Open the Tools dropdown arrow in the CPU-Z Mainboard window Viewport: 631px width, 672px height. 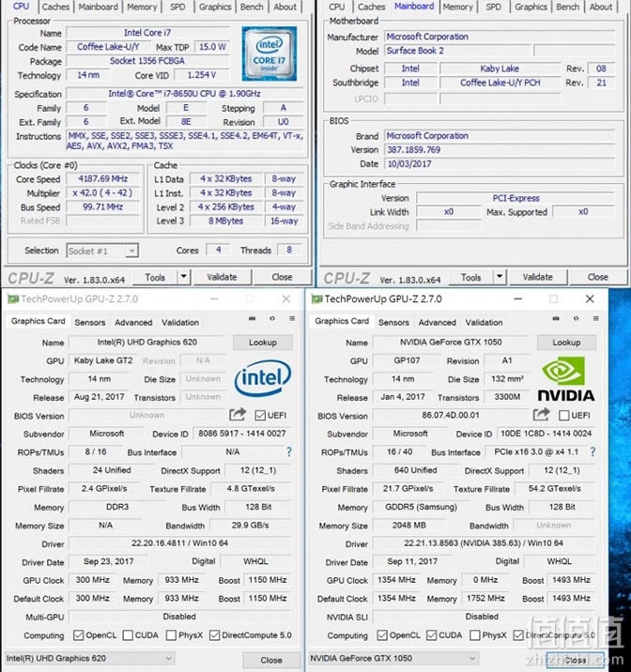tap(500, 277)
